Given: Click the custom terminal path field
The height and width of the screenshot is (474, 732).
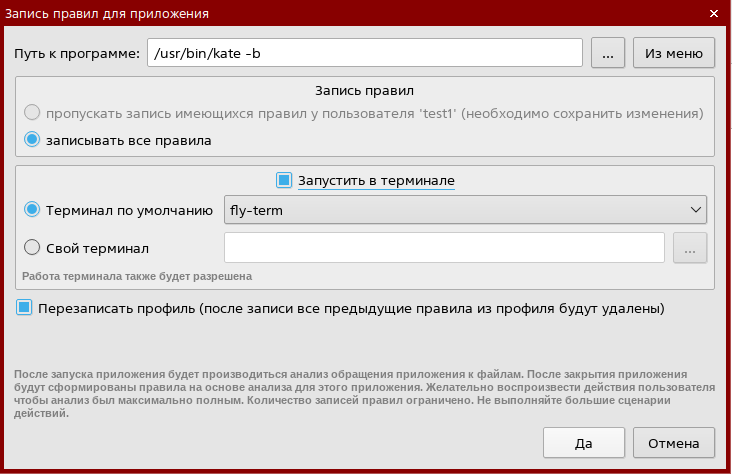Looking at the screenshot, I should tap(445, 247).
